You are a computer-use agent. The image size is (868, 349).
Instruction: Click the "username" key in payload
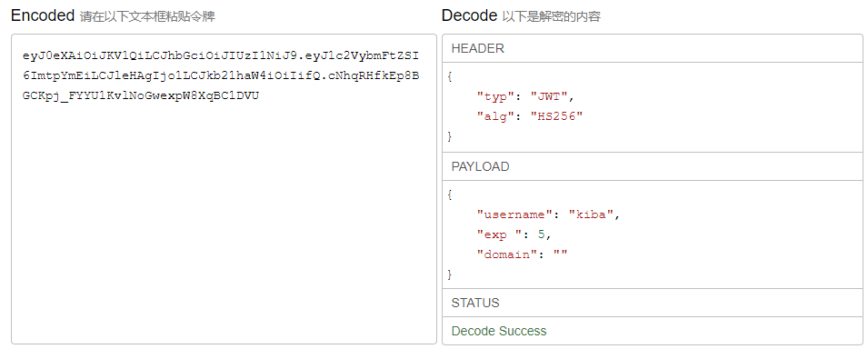pos(511,214)
